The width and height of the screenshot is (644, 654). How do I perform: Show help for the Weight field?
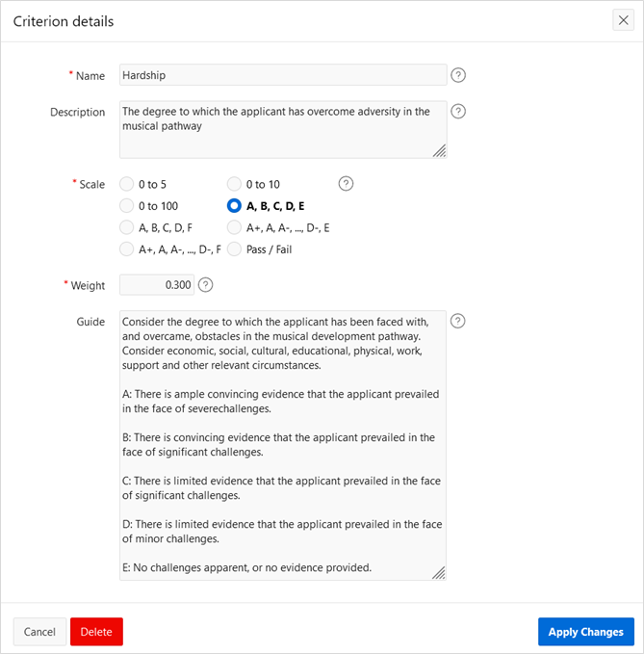pyautogui.click(x=205, y=285)
